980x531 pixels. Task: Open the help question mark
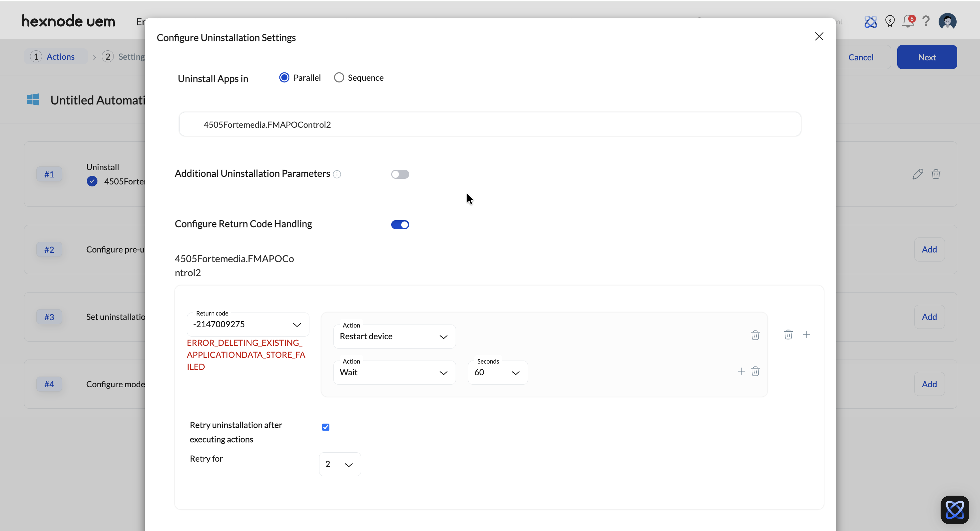pos(926,21)
